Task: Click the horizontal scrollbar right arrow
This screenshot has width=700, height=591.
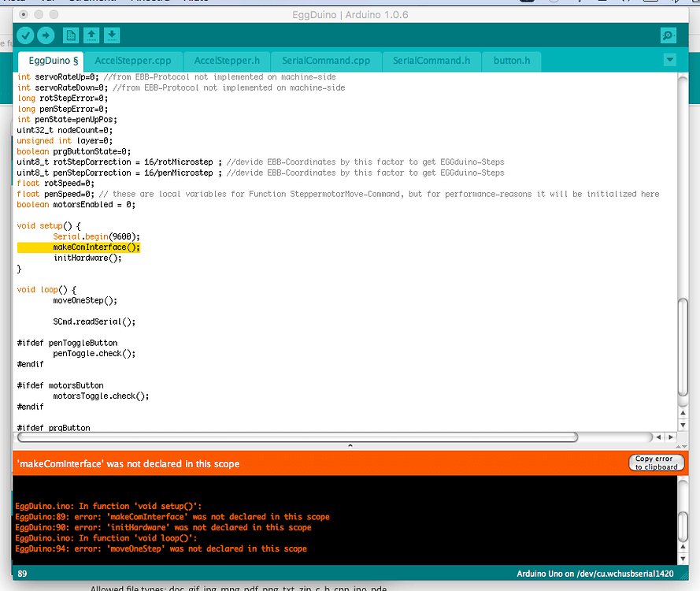Action: 671,436
